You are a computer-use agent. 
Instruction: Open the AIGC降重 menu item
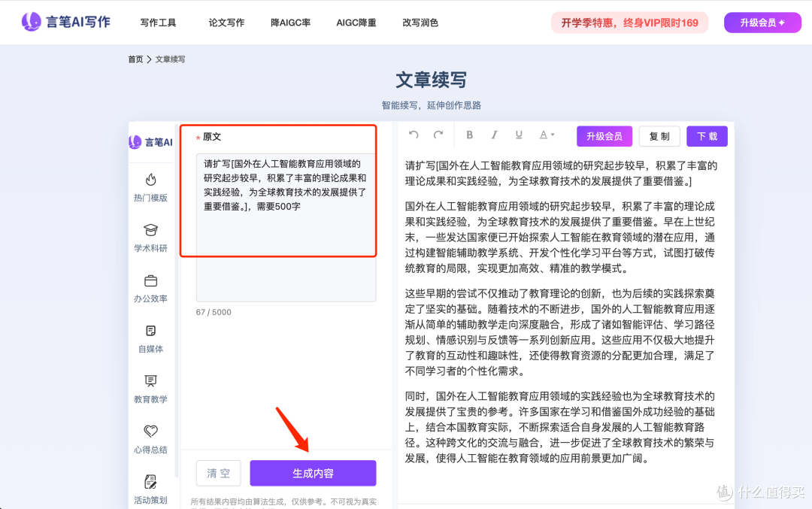356,23
